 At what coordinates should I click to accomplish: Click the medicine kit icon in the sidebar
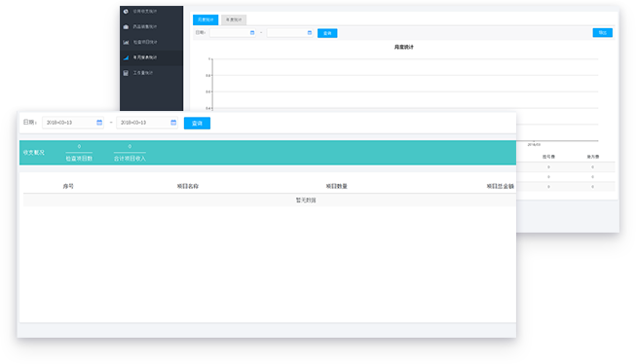(x=126, y=26)
